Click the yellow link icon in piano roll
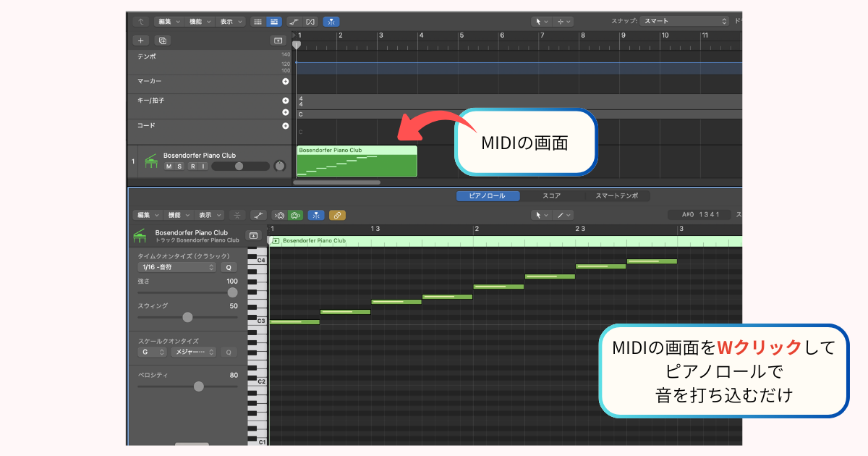The image size is (868, 456). click(x=336, y=215)
